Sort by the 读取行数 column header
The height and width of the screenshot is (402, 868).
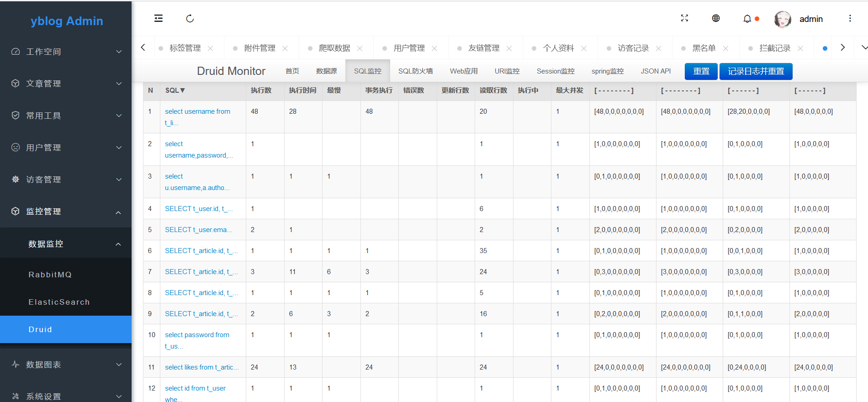click(493, 90)
